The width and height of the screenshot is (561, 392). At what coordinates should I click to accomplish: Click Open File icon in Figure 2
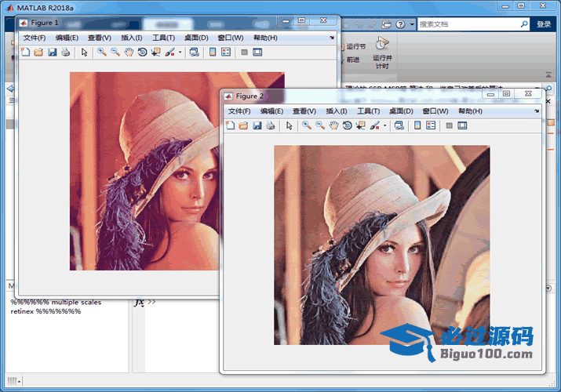click(x=244, y=125)
